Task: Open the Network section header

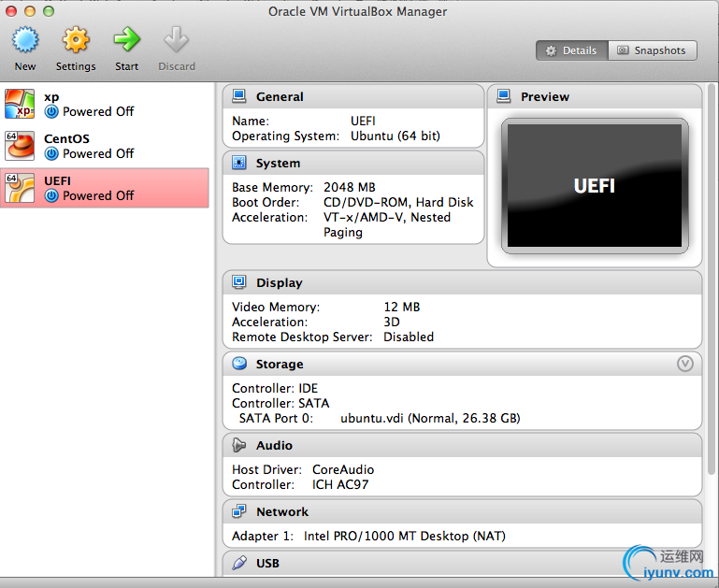Action: [462, 512]
